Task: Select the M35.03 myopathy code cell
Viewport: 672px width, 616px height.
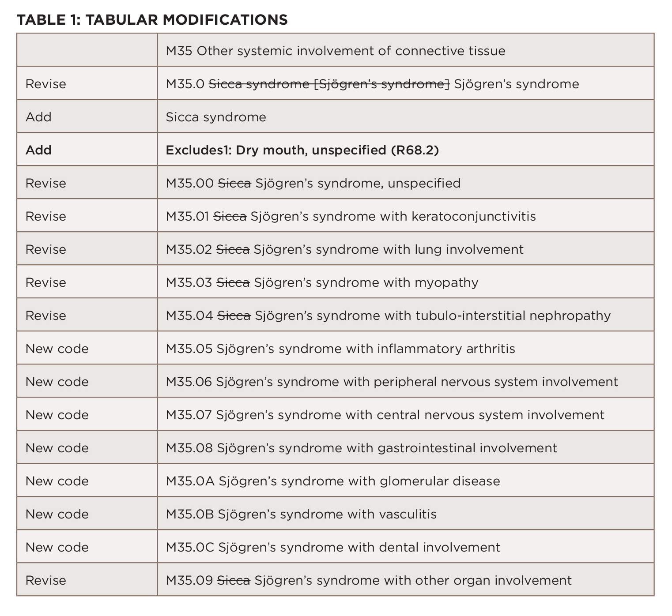Action: coord(322,282)
